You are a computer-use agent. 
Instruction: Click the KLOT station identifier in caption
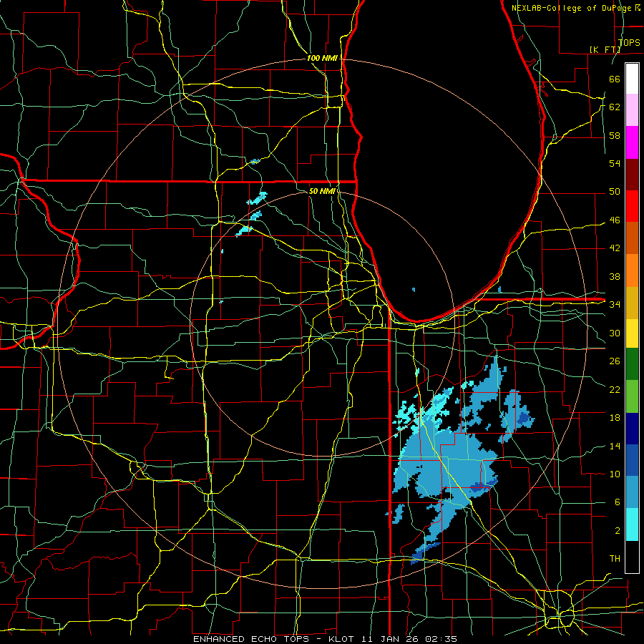(x=342, y=639)
